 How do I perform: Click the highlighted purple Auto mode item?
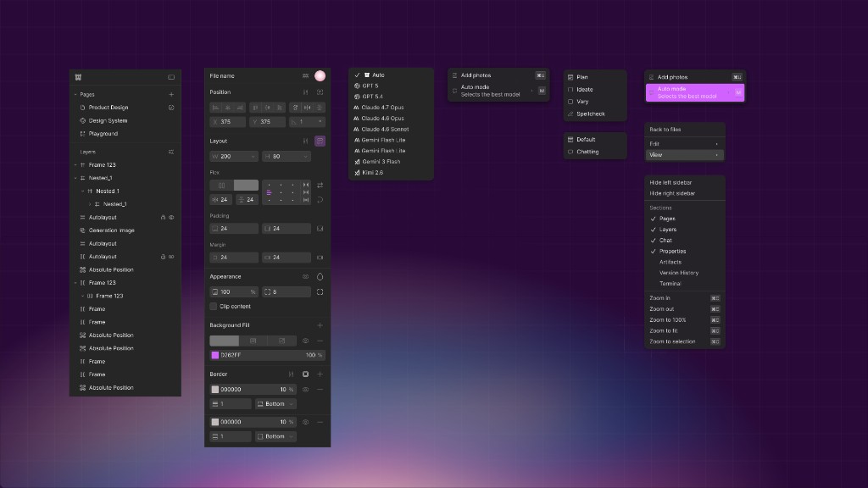(x=695, y=92)
